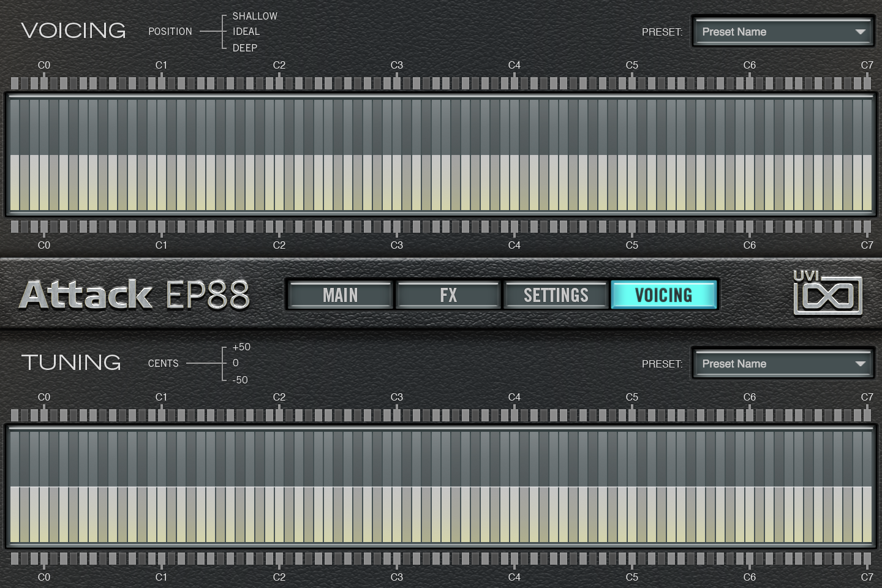Click the UVI logo icon
Screen dimensions: 882x588
point(827,293)
